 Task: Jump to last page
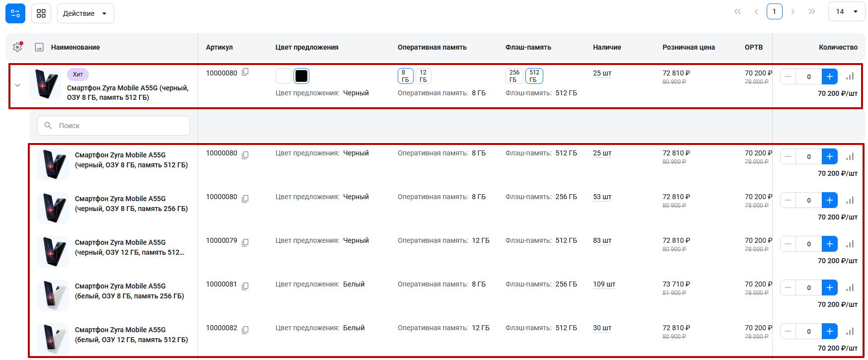coord(812,11)
